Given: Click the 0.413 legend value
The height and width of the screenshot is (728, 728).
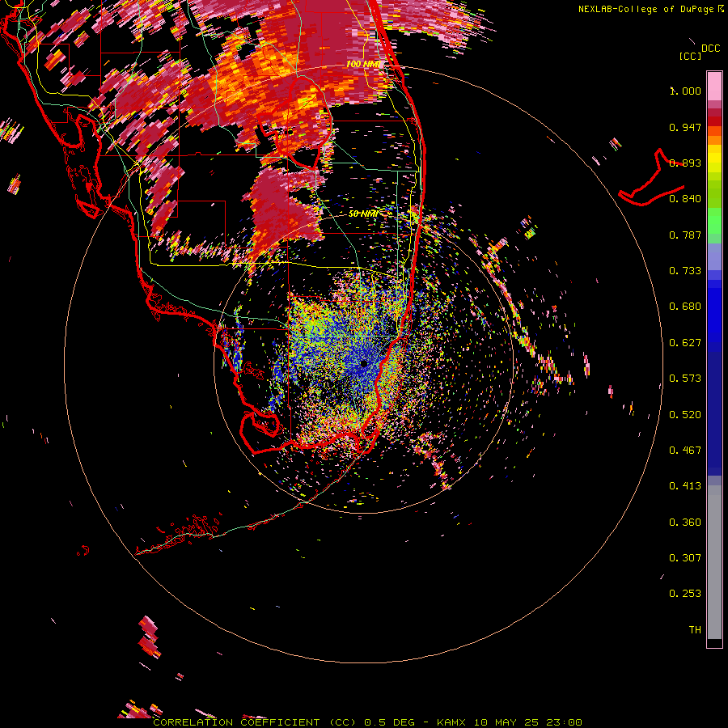Looking at the screenshot, I should pos(685,486).
